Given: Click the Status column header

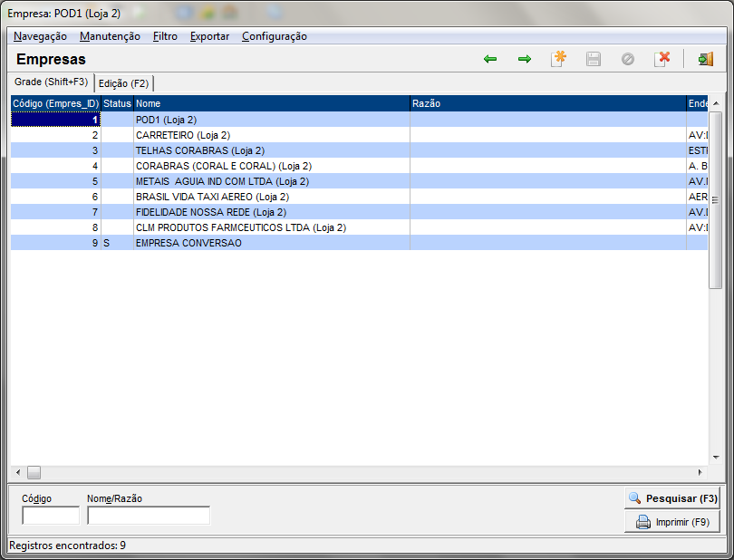Looking at the screenshot, I should tap(117, 103).
